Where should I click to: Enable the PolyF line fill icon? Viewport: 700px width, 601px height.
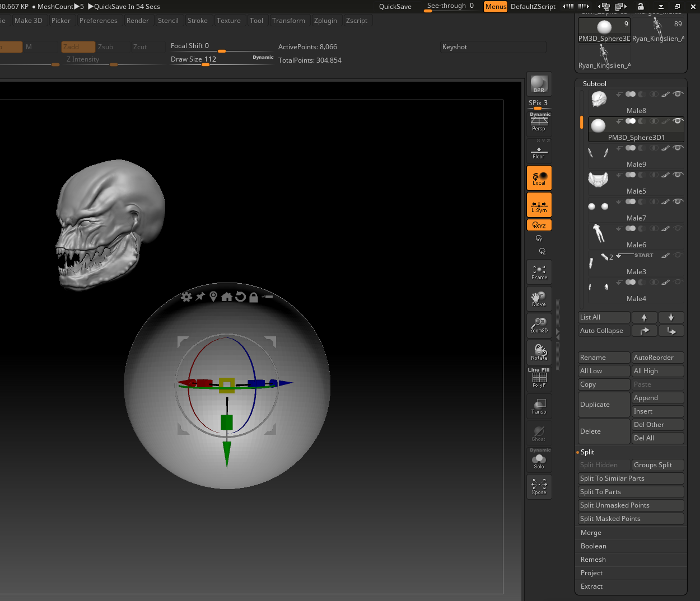(x=539, y=379)
